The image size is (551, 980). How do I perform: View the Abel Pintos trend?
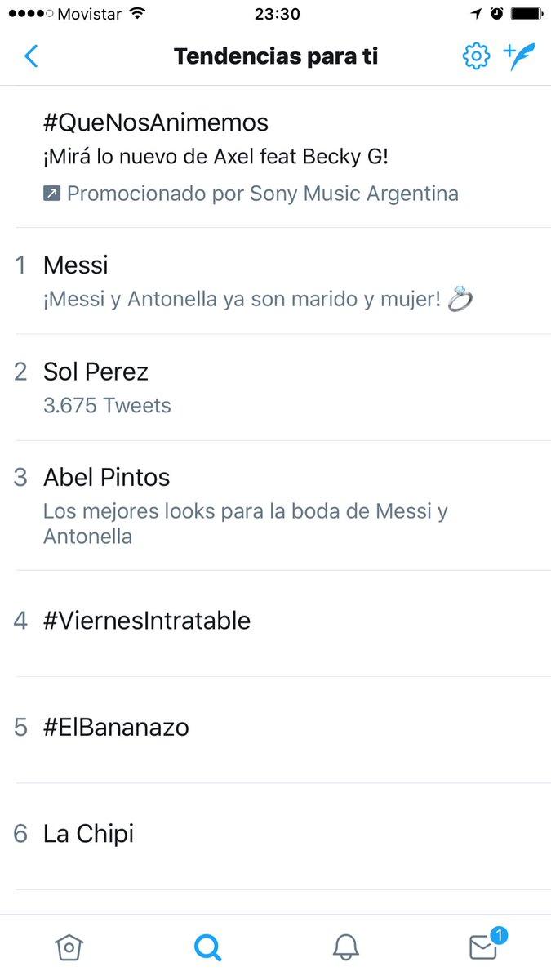tap(107, 478)
